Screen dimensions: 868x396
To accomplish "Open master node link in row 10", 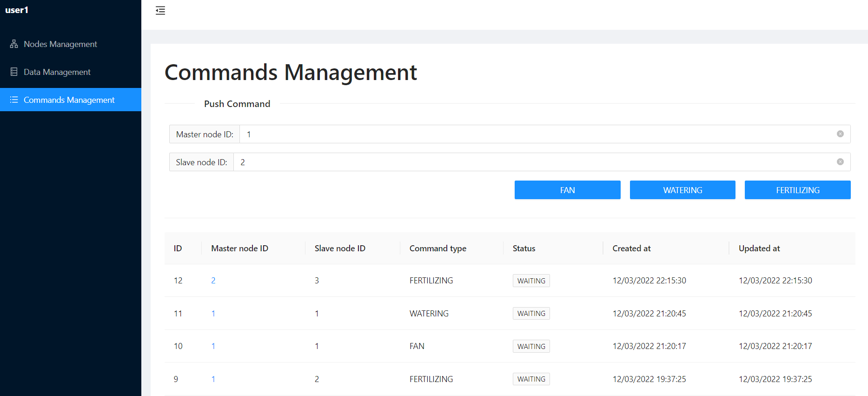I will point(213,346).
